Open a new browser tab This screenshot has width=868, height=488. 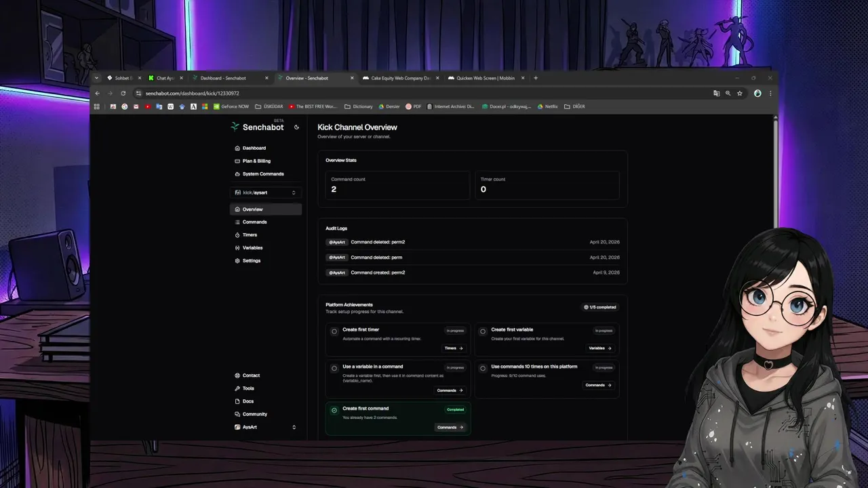pos(536,78)
